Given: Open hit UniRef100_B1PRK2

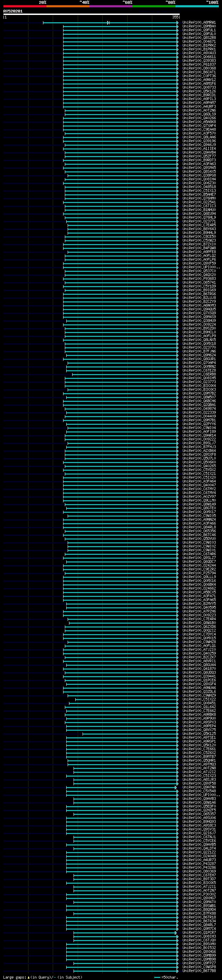Looking at the screenshot, I should tap(199, 45).
